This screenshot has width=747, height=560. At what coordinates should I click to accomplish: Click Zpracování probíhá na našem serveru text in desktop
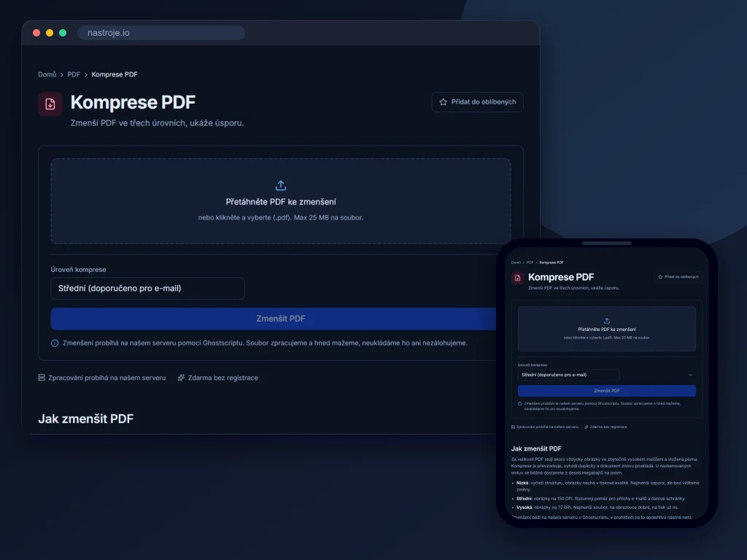coord(107,378)
